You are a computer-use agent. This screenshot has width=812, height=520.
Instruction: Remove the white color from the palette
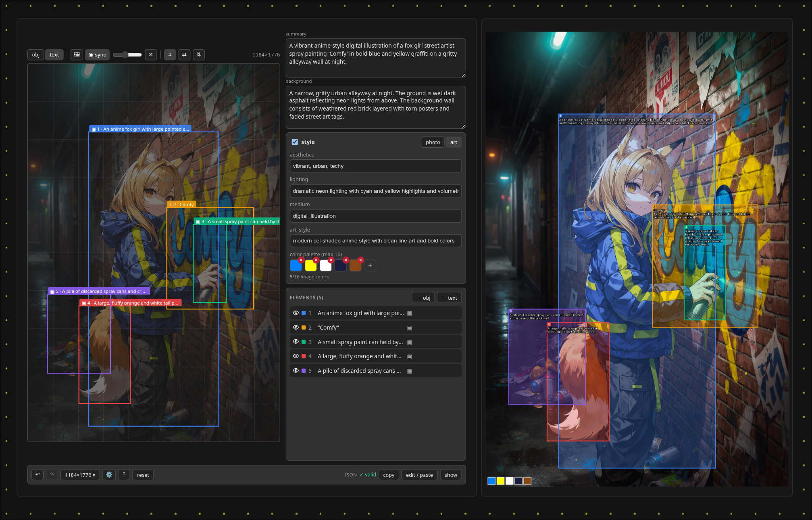(331, 260)
